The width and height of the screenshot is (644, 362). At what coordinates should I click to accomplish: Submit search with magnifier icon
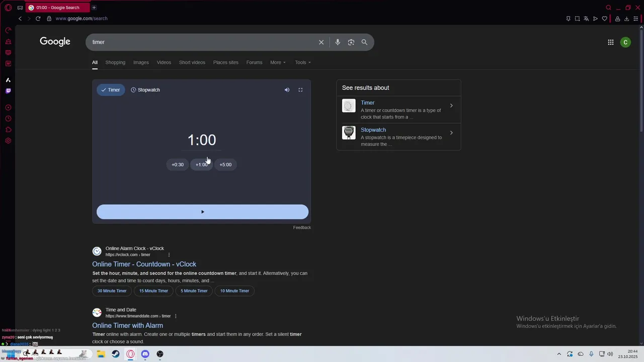[364, 42]
